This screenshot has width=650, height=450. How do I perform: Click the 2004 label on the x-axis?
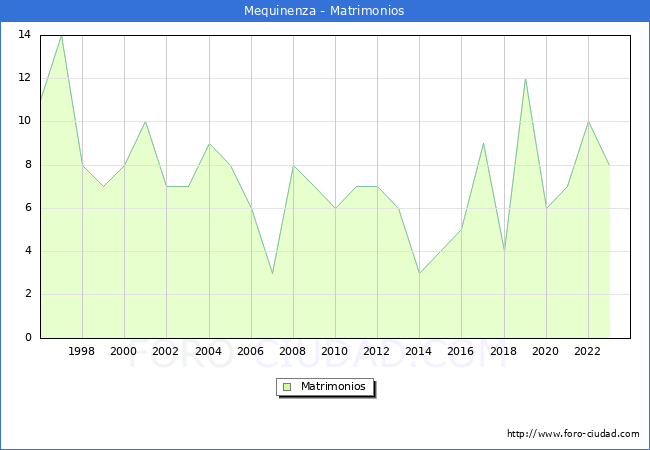[x=208, y=351]
